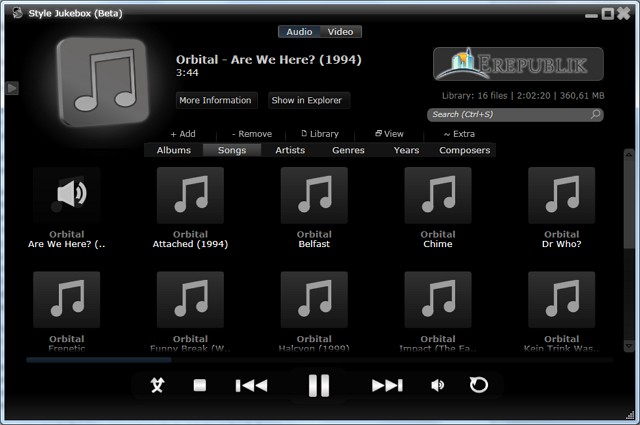This screenshot has width=640, height=425.
Task: Select the Albums tab
Action: click(x=174, y=150)
